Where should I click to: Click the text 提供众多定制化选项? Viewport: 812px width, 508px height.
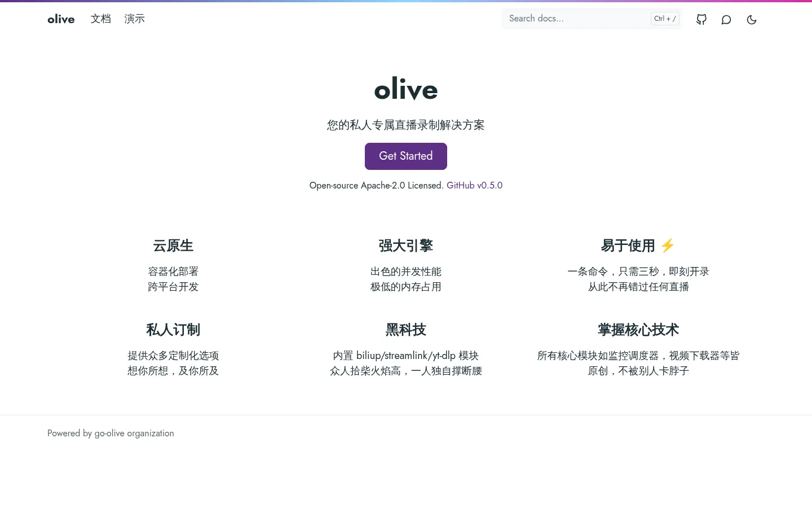tap(173, 356)
